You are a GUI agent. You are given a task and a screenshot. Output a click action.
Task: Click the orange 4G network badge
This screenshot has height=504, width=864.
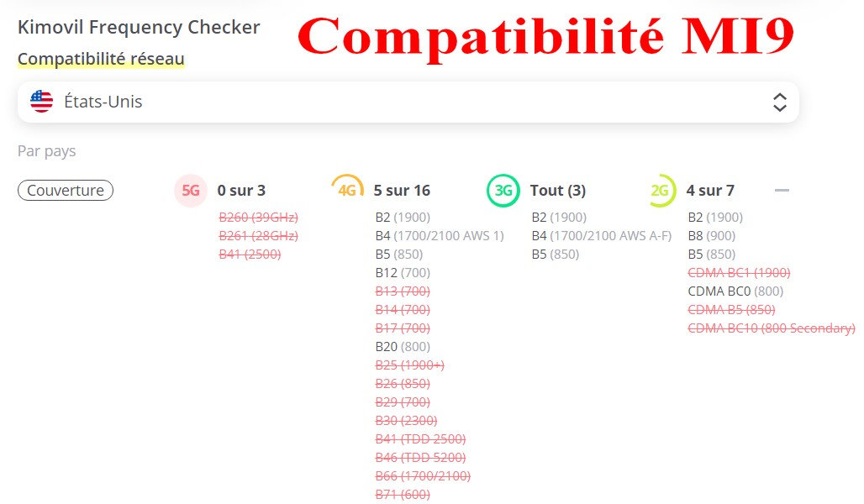coord(347,191)
